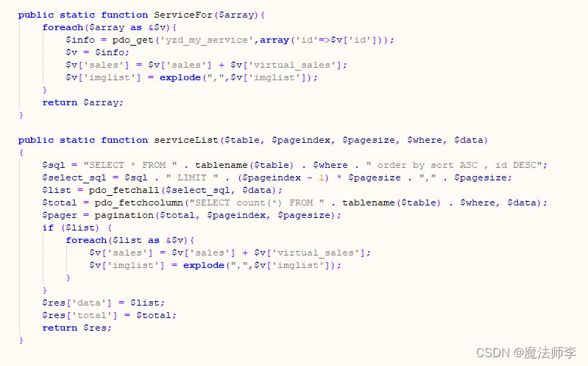Click the first explode keyword
588x366 pixels.
[180, 78]
